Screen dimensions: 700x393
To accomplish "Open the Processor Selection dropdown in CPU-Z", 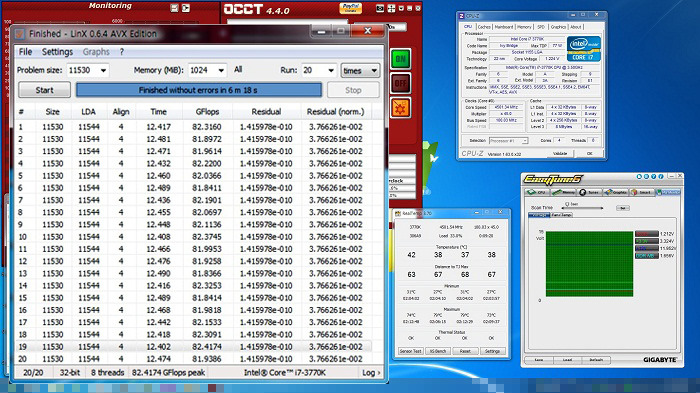I will coord(508,141).
